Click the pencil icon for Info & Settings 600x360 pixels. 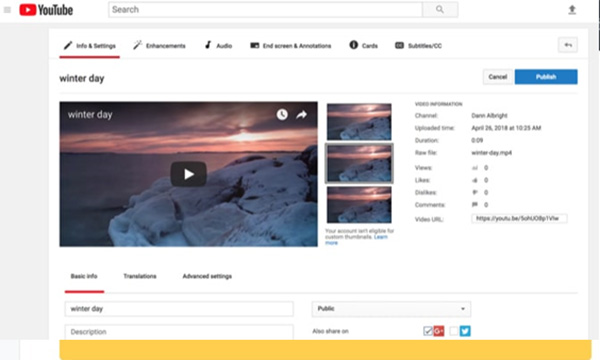[68, 46]
